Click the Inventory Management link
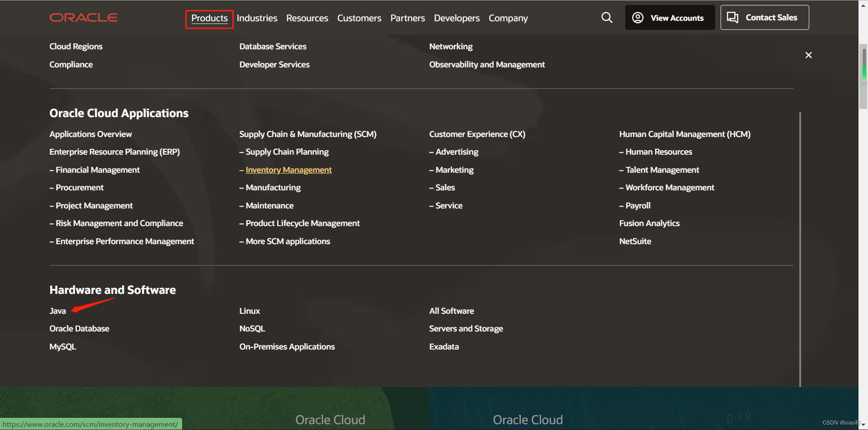This screenshot has height=430, width=868. (x=288, y=170)
